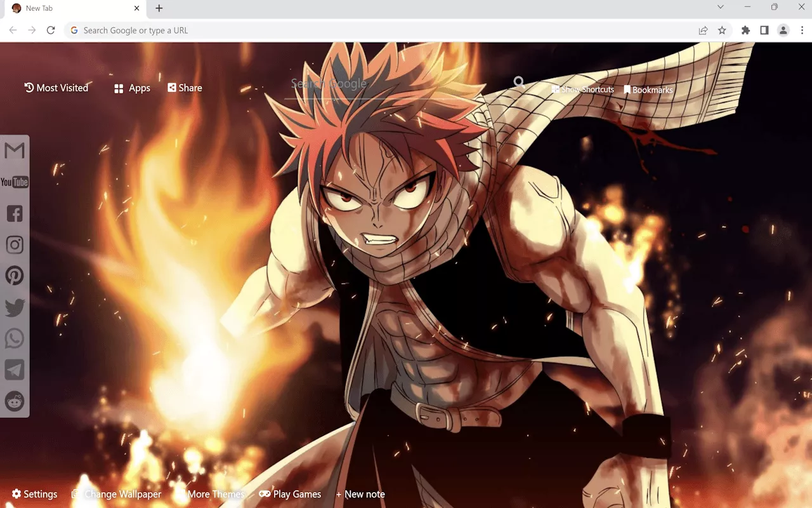Click the Search Google field on page
Image resolution: width=812 pixels, height=508 pixels.
tap(396, 84)
